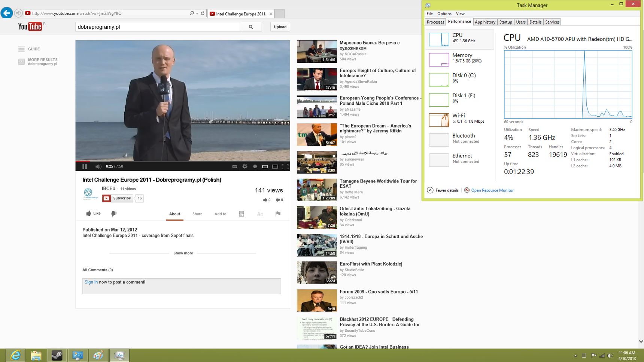Click the Watch Later clock icon
The height and width of the screenshot is (362, 644).
pyautogui.click(x=255, y=166)
